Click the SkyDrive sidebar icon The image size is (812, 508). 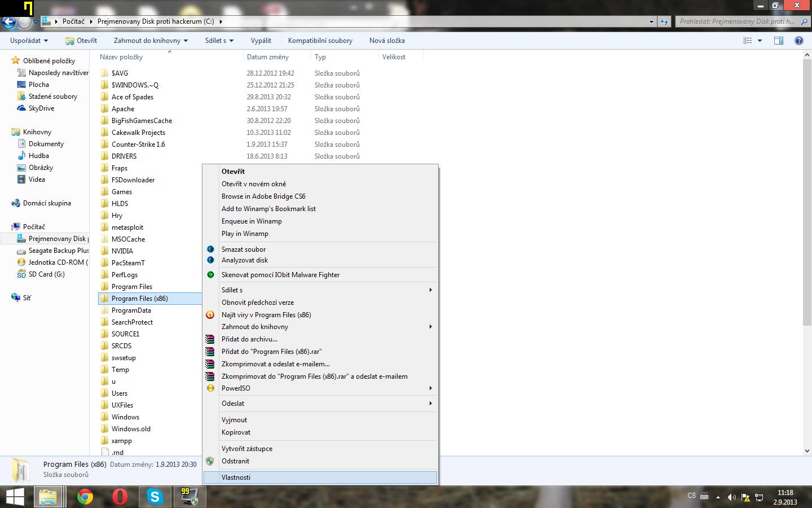[x=21, y=108]
